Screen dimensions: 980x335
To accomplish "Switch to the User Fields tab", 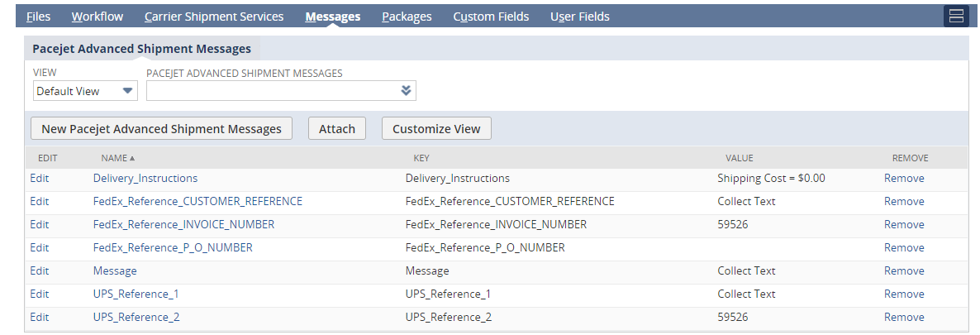I will point(579,17).
